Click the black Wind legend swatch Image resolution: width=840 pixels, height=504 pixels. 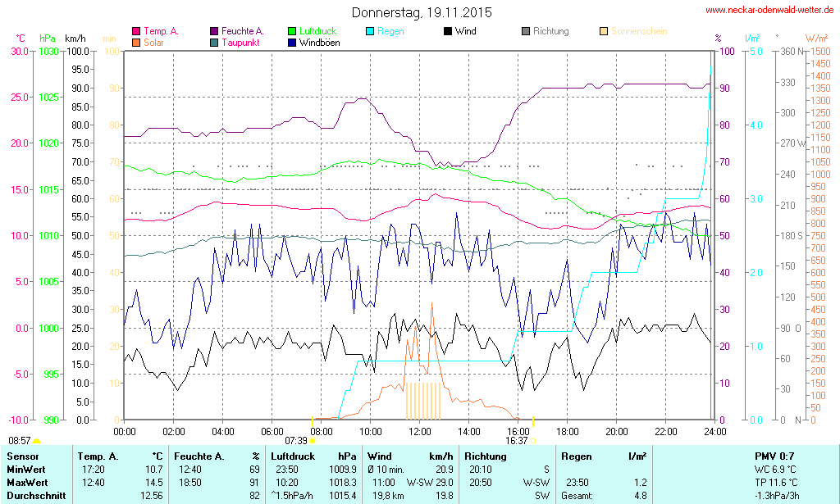(x=448, y=31)
